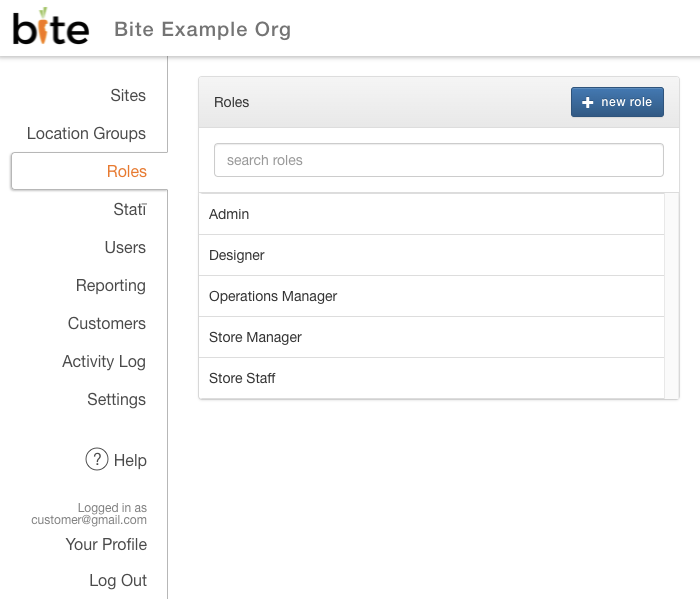Click the Bite carrot logo
The height and width of the screenshot is (599, 700).
pos(50,26)
